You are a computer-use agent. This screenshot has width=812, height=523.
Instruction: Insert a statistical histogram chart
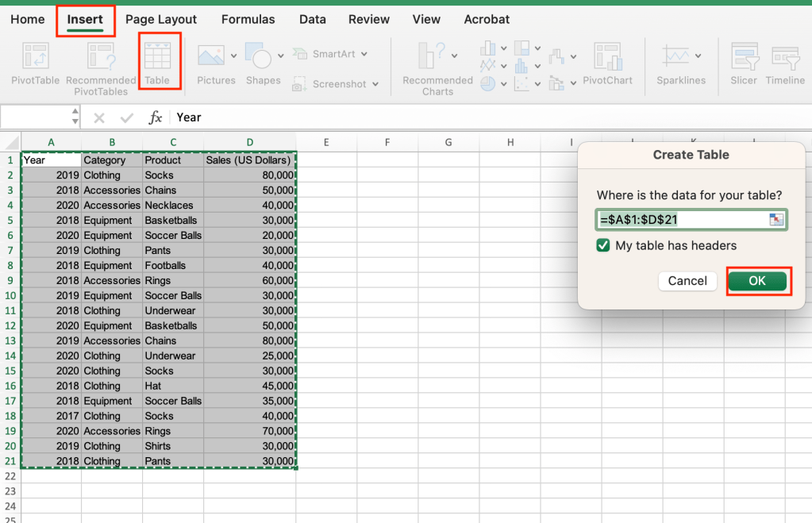tap(521, 66)
